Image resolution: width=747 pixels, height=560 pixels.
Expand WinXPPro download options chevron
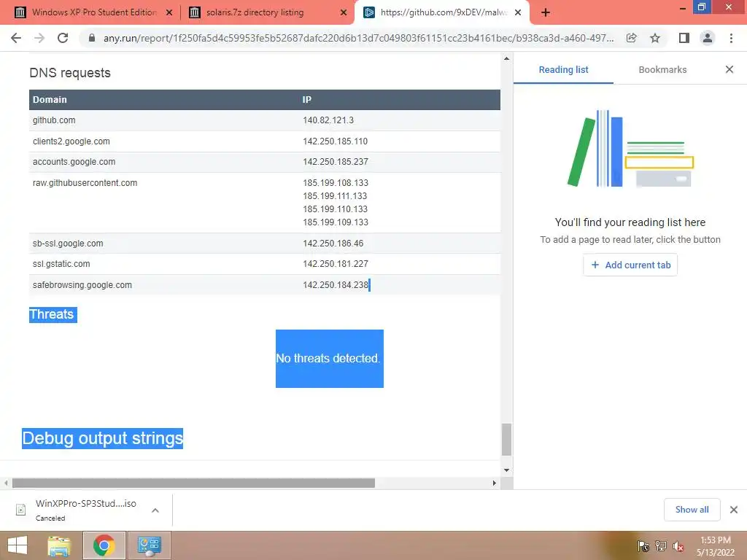coord(155,510)
